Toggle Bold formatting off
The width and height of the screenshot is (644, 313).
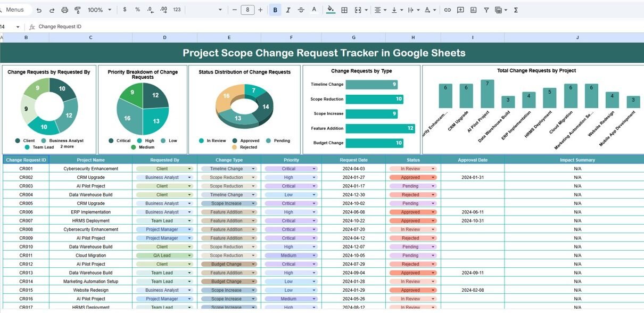pyautogui.click(x=275, y=10)
